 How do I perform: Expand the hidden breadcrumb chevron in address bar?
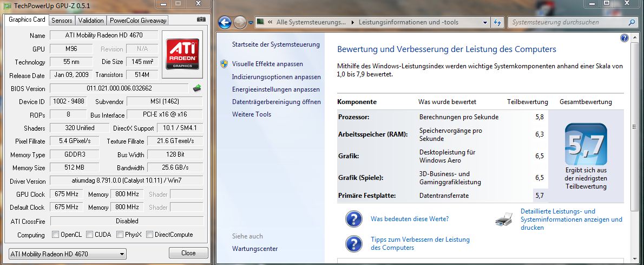coord(271,22)
